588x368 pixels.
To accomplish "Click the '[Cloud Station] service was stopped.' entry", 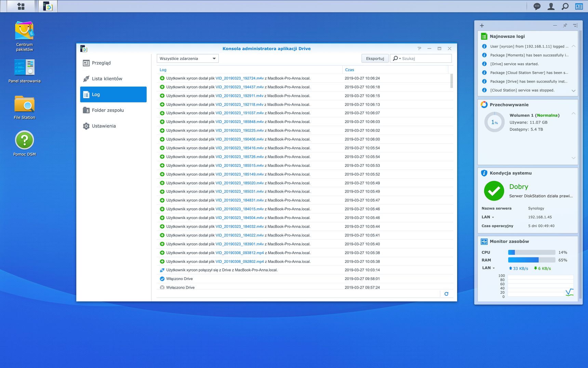I will click(522, 90).
